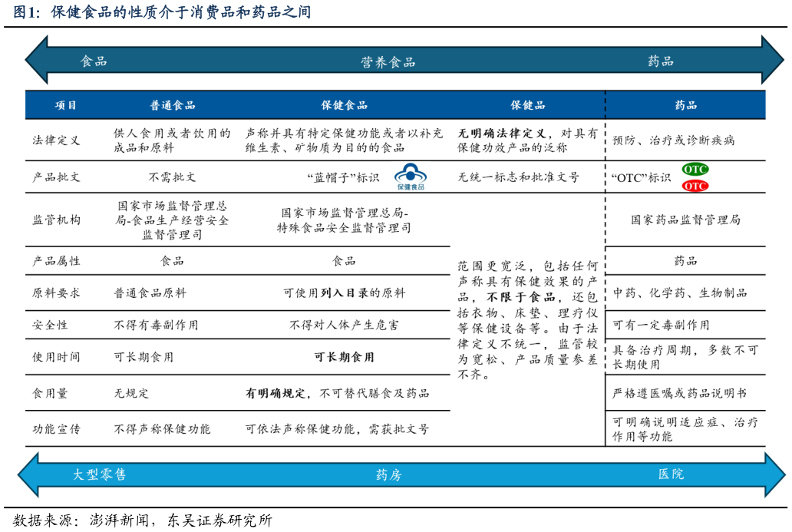The width and height of the screenshot is (792, 532).
Task: Click the figure title 图1
Action: coord(162,12)
